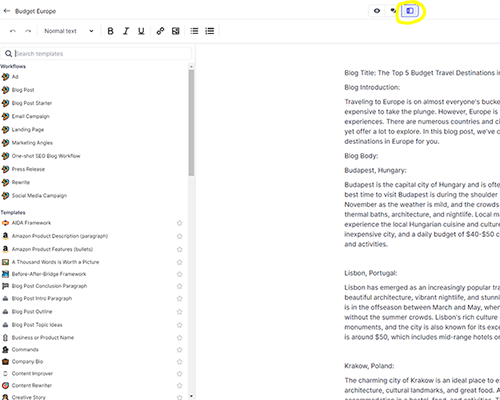Star the Before-After-Bridge Framework template
Screen dimensions: 500x400
coord(180,274)
